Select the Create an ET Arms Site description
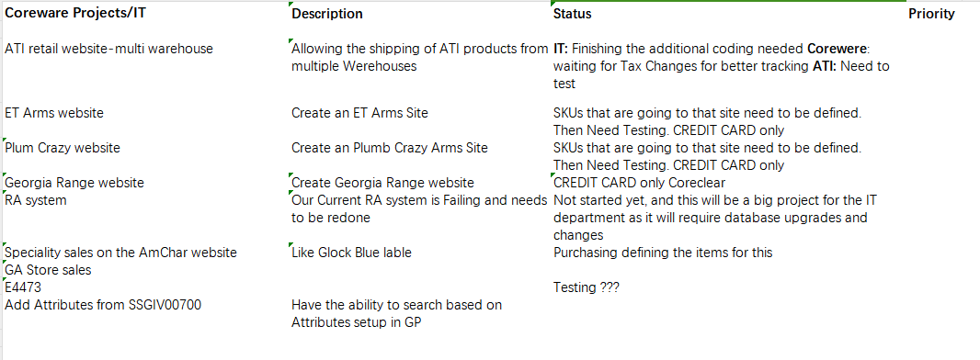The image size is (980, 360). click(360, 113)
